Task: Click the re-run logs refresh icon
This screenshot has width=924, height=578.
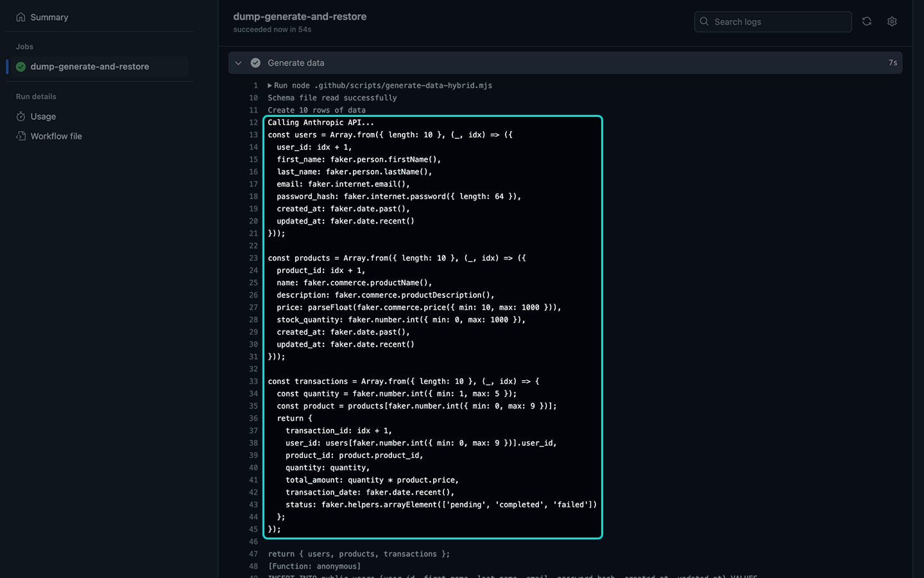Action: click(x=866, y=21)
